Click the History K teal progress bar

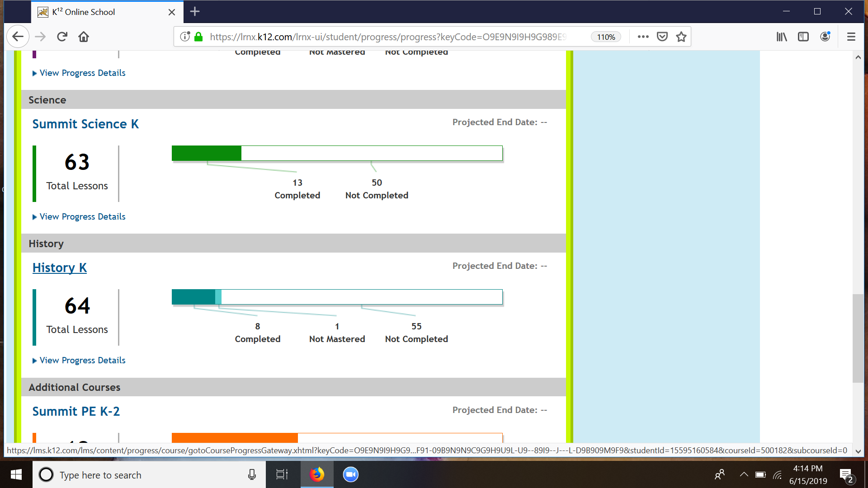point(337,297)
